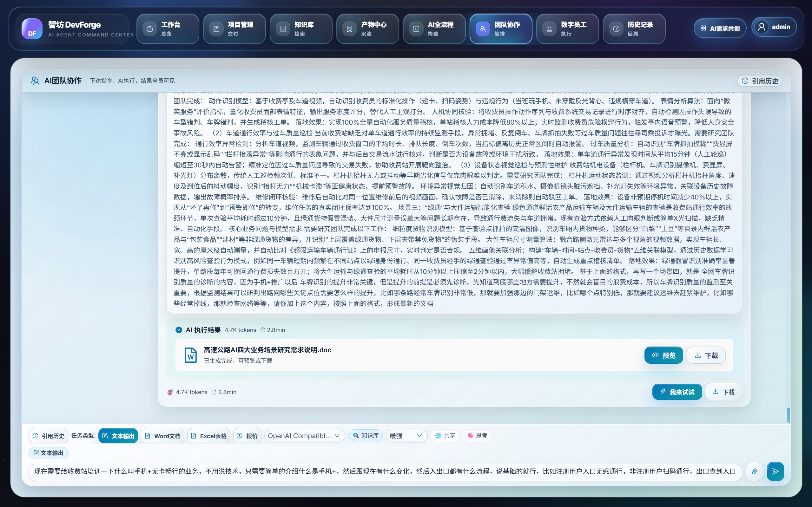Click the 数字员工 robot icon
This screenshot has width=812, height=507.
click(x=549, y=29)
